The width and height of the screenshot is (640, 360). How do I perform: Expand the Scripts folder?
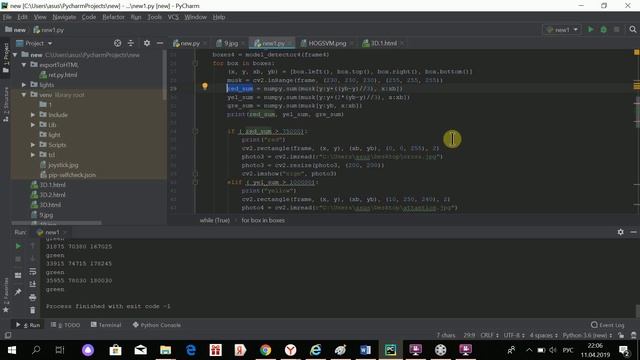(x=33, y=145)
